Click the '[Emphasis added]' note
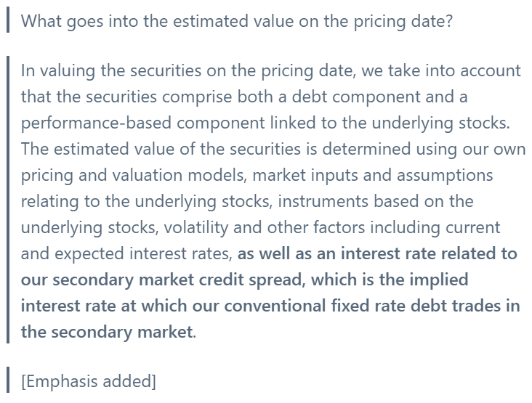This screenshot has height=403, width=532. click(x=89, y=381)
